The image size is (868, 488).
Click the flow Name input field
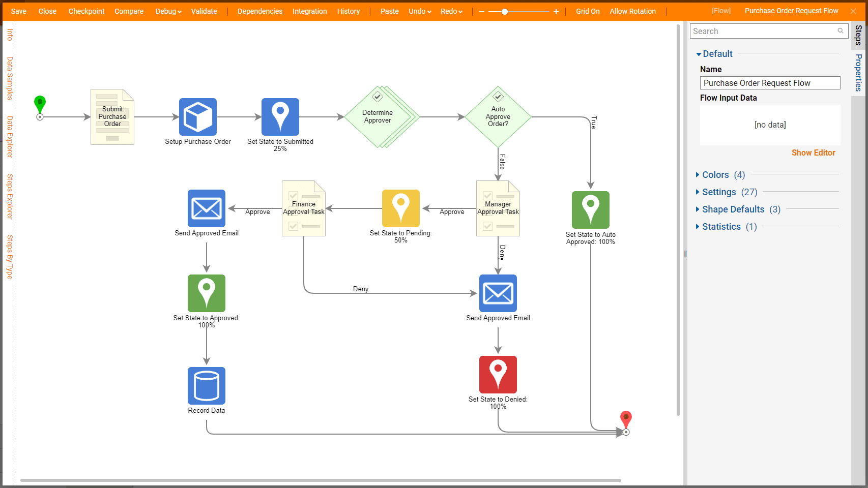click(x=770, y=83)
